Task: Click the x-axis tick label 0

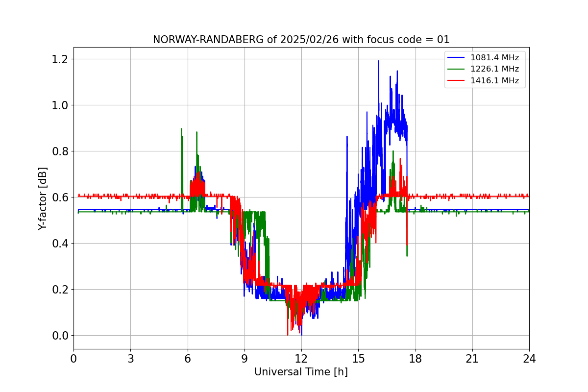Action: [73, 359]
